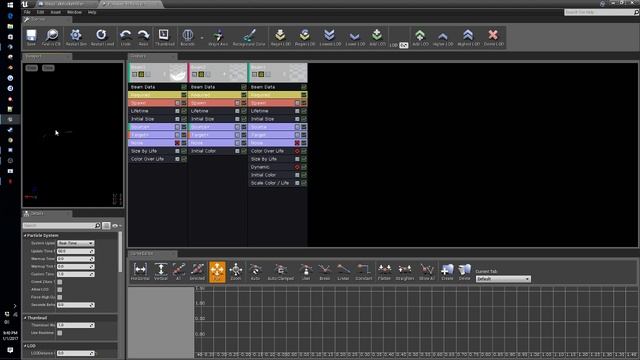Toggle Beam Data checkbox in first emitter
The height and width of the screenshot is (360, 640).
click(184, 87)
